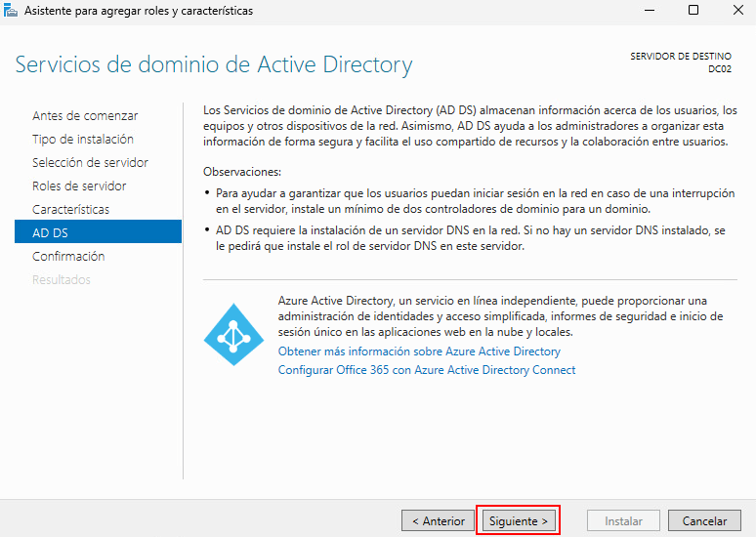This screenshot has height=537, width=756.
Task: Click the DC02 destination server label
Action: coord(720,69)
